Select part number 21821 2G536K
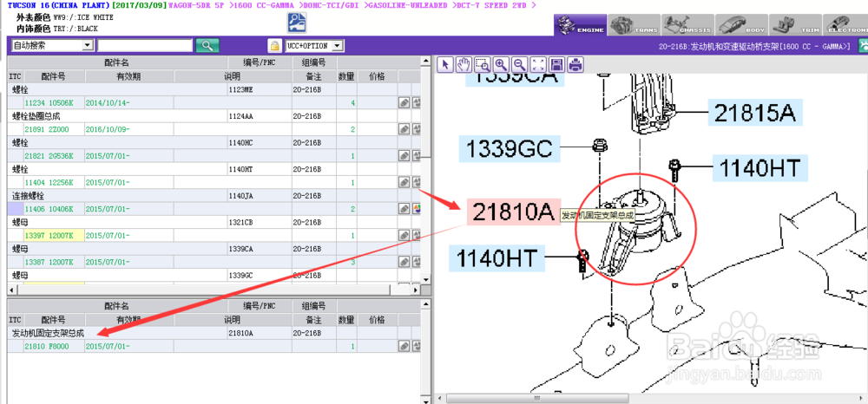This screenshot has height=404, width=868. 49,156
